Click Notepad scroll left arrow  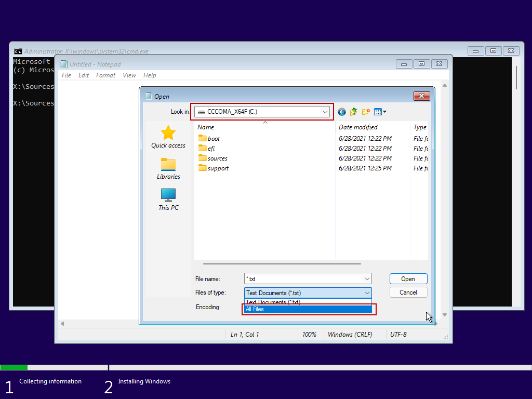coord(62,324)
